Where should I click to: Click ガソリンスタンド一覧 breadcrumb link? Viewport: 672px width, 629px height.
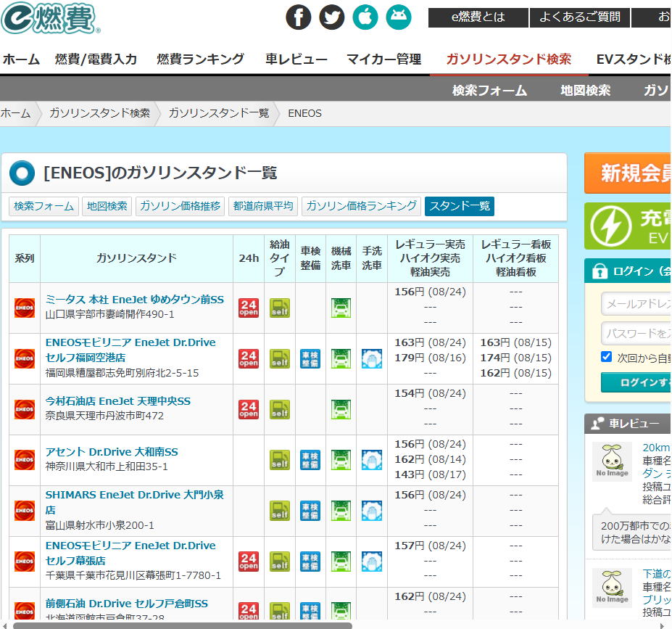pyautogui.click(x=219, y=113)
